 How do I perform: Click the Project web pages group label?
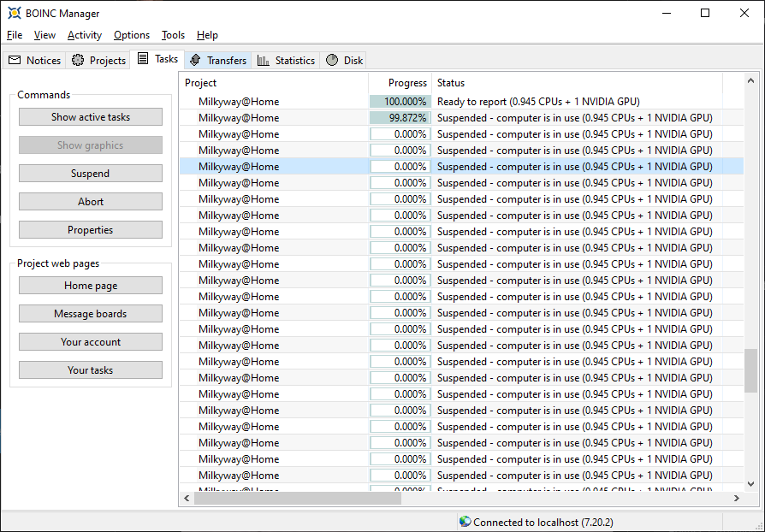point(58,263)
